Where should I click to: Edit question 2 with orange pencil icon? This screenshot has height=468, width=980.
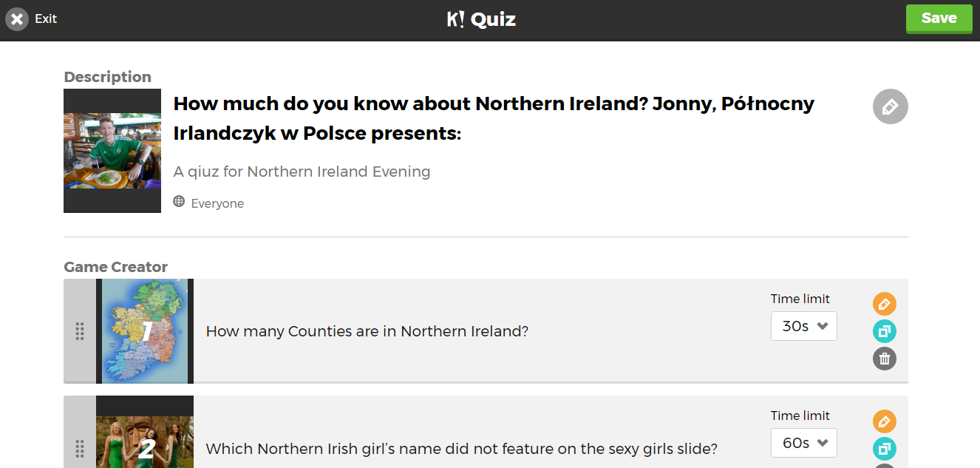[x=884, y=421]
